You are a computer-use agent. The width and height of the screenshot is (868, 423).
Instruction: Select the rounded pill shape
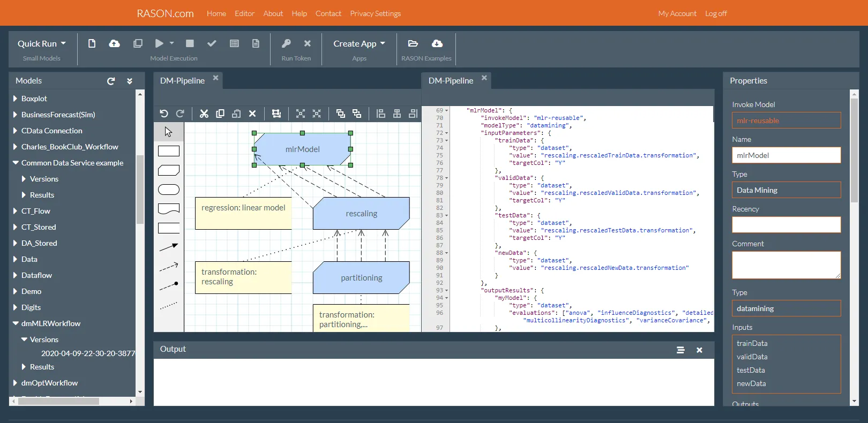pos(168,190)
